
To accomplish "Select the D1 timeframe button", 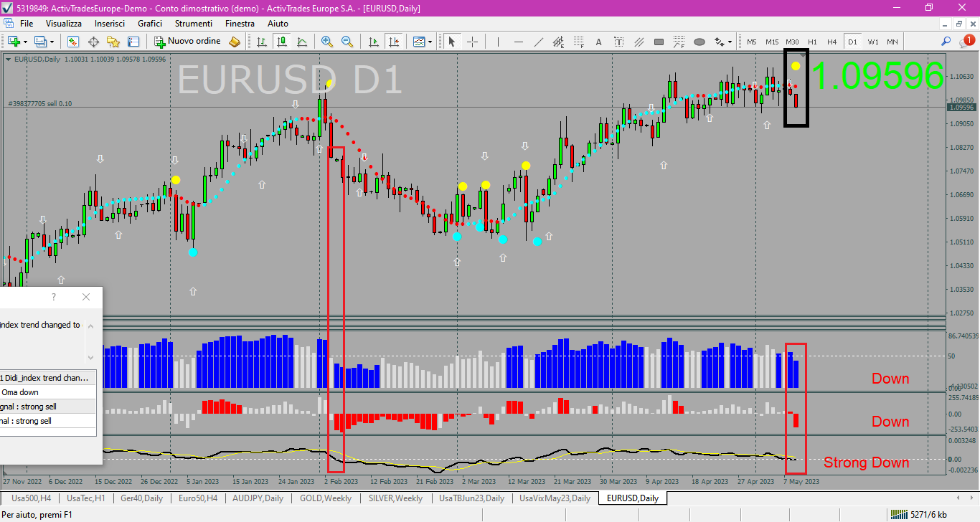I will click(852, 42).
